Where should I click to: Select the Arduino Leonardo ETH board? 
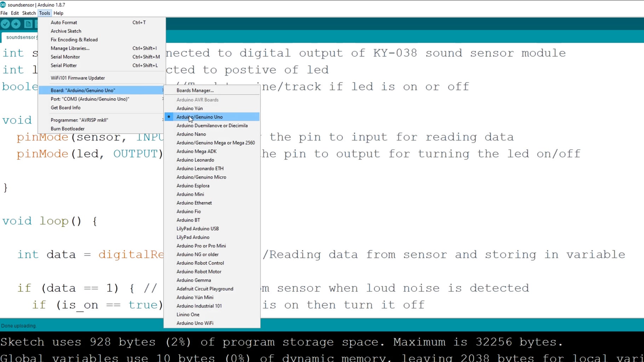(212, 169)
